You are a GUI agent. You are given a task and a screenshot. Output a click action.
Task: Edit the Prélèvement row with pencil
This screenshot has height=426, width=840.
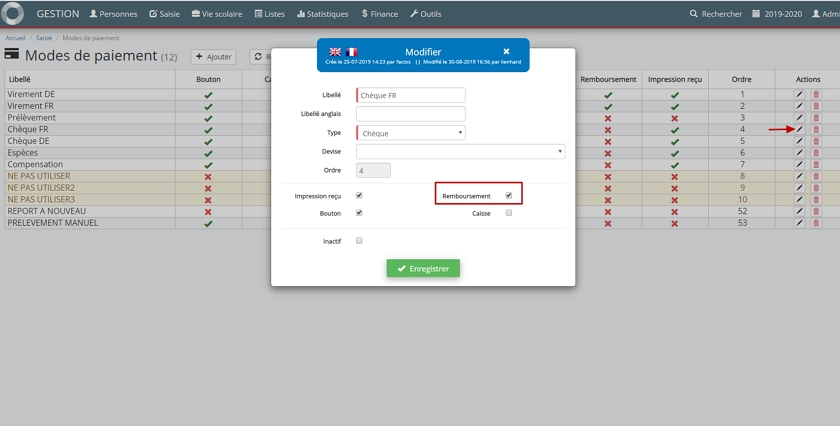[799, 118]
